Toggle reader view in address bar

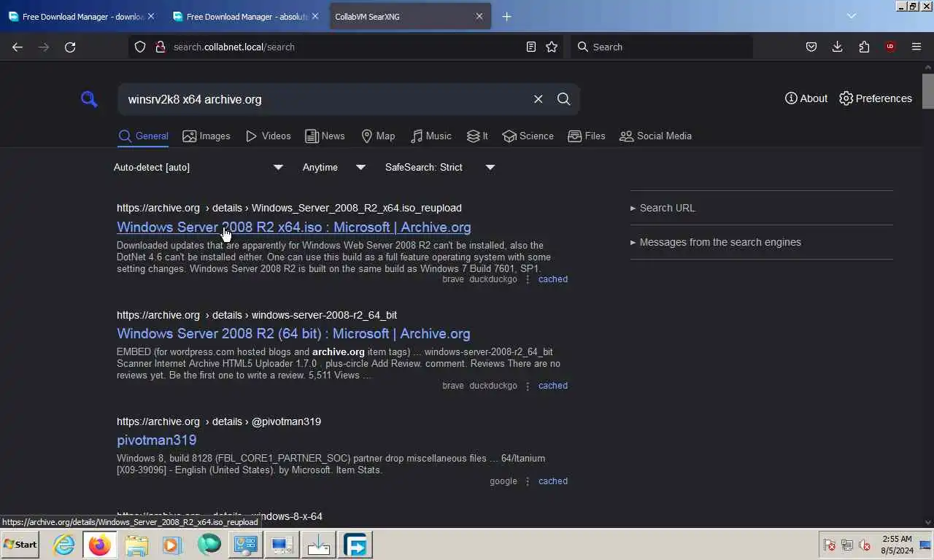pyautogui.click(x=531, y=47)
